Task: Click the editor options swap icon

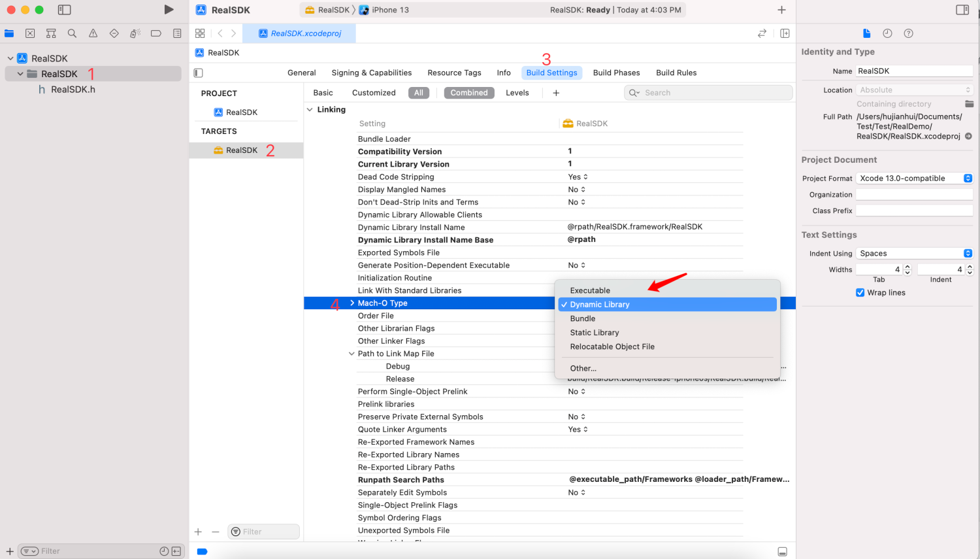Action: click(x=762, y=33)
